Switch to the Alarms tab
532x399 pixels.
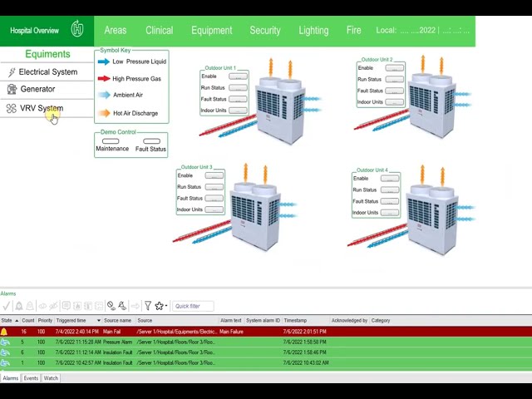11,378
